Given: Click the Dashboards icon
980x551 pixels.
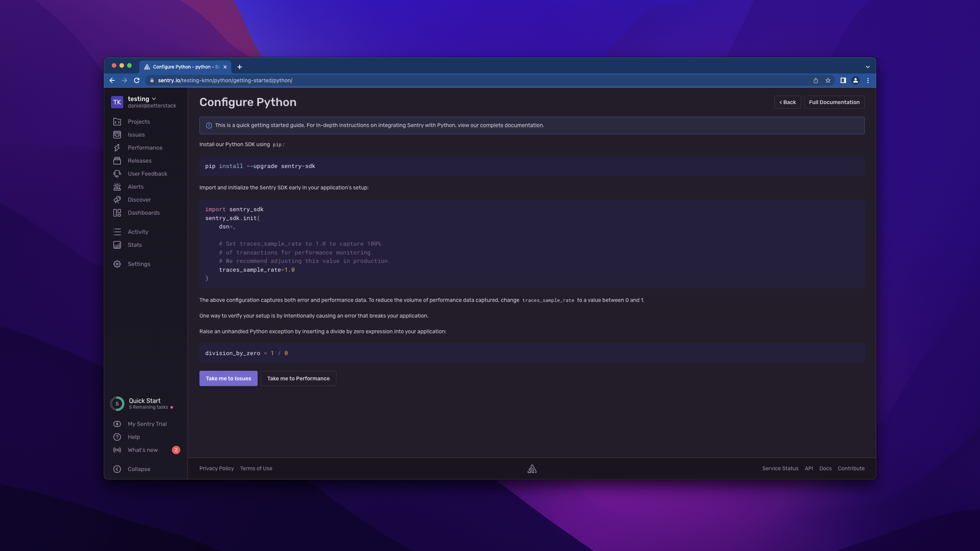Looking at the screenshot, I should coord(117,213).
